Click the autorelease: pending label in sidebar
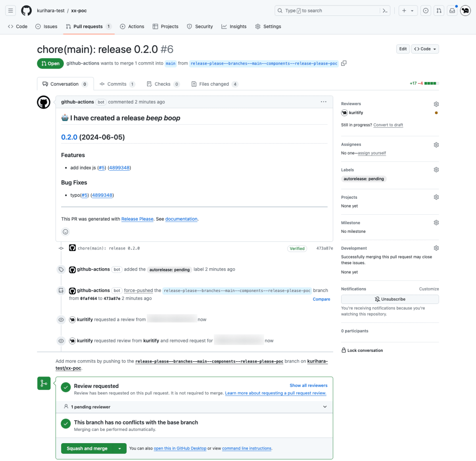The width and height of the screenshot is (476, 461). (364, 179)
